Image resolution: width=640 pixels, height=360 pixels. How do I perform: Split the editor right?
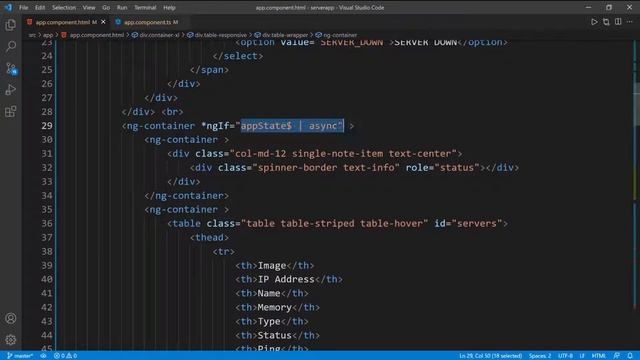pos(618,22)
